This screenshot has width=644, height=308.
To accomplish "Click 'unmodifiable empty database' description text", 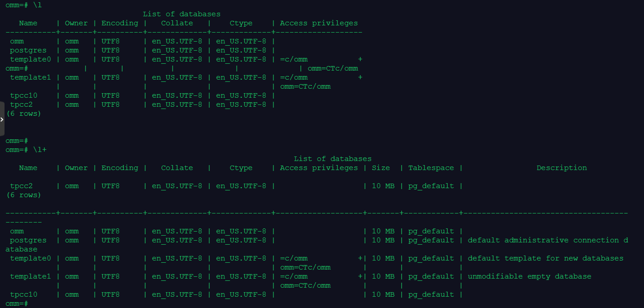I will [x=529, y=276].
